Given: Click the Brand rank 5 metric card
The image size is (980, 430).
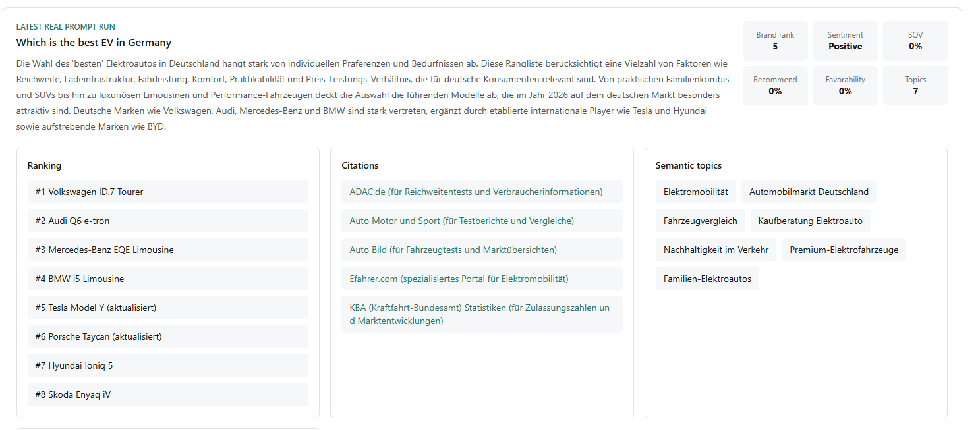Looking at the screenshot, I should click(775, 41).
